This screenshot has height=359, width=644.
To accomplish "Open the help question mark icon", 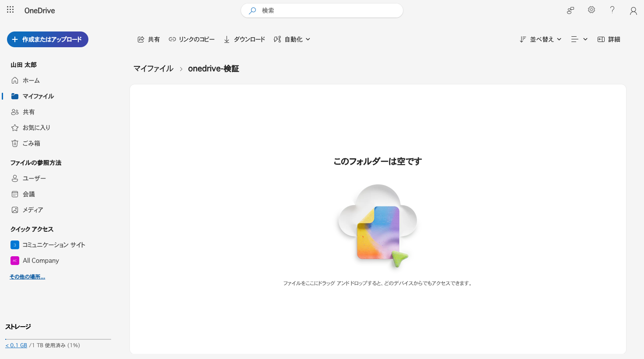I will [612, 10].
